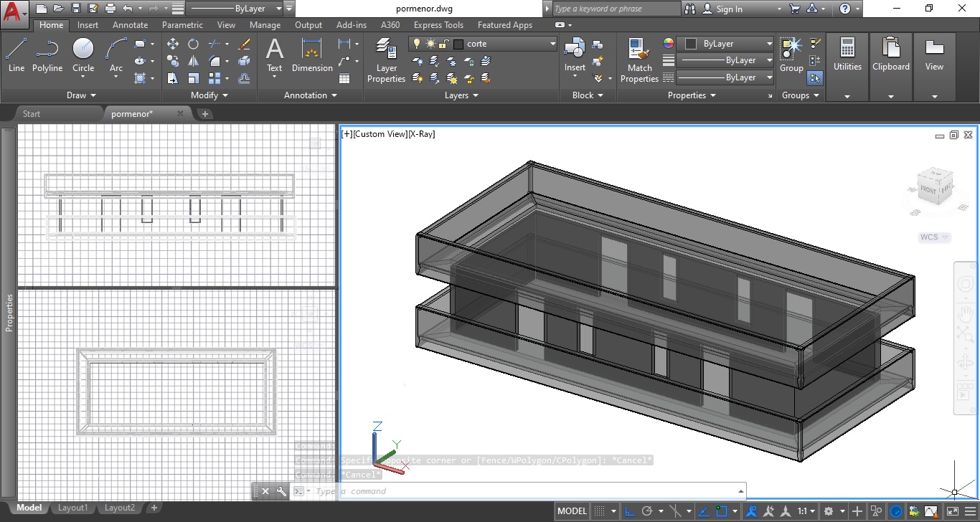Toggle Isometric Drafting in status bar
This screenshot has width=980, height=522.
point(675,511)
